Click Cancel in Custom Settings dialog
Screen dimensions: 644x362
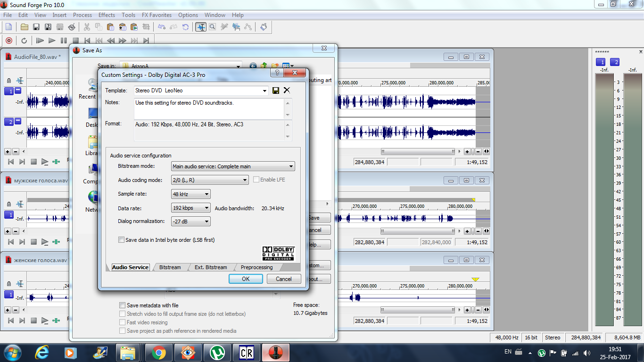(x=284, y=279)
